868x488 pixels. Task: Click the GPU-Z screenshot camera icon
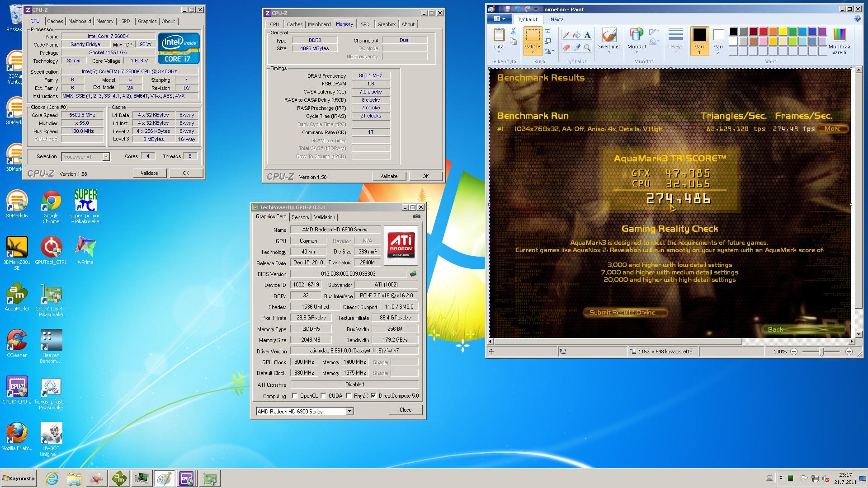[x=417, y=216]
